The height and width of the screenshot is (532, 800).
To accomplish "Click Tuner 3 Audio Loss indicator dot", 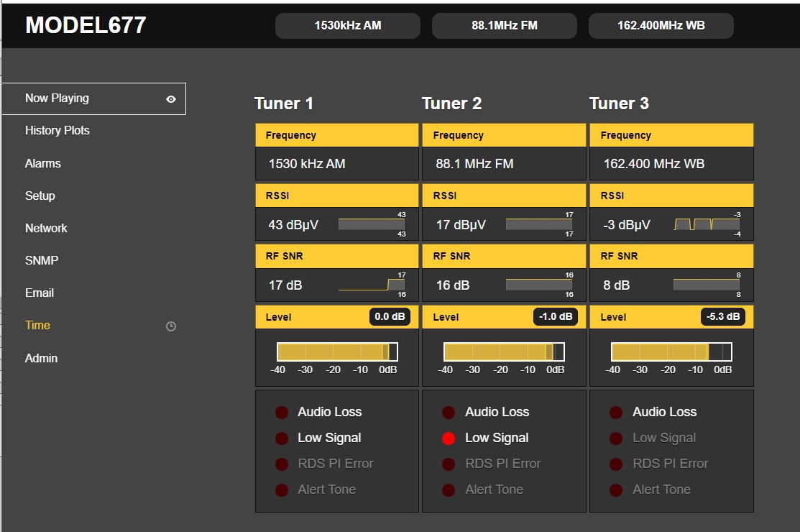I will pyautogui.click(x=616, y=413).
